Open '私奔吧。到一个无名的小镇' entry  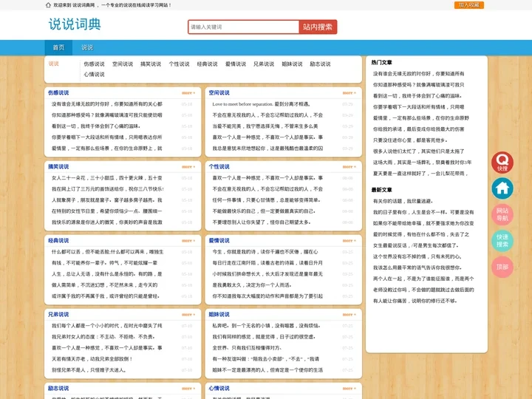click(267, 326)
